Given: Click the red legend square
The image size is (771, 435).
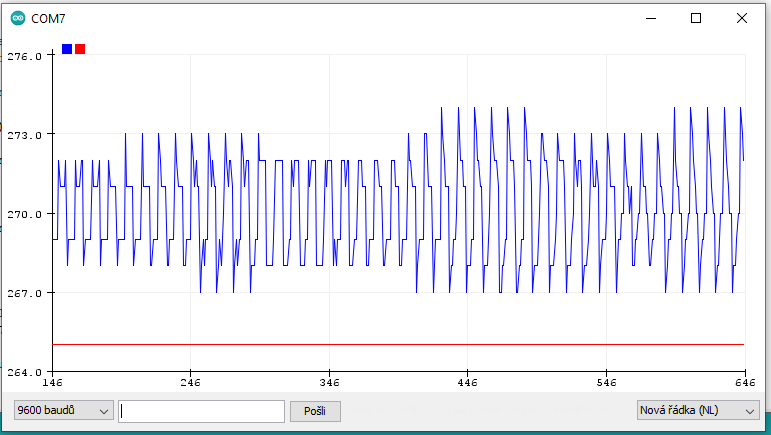Looking at the screenshot, I should (80, 49).
